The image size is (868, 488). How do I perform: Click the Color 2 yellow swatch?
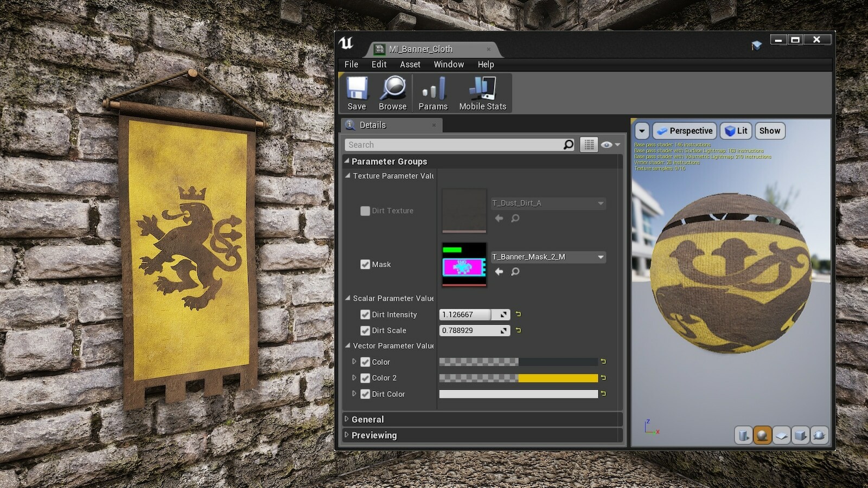coord(558,378)
